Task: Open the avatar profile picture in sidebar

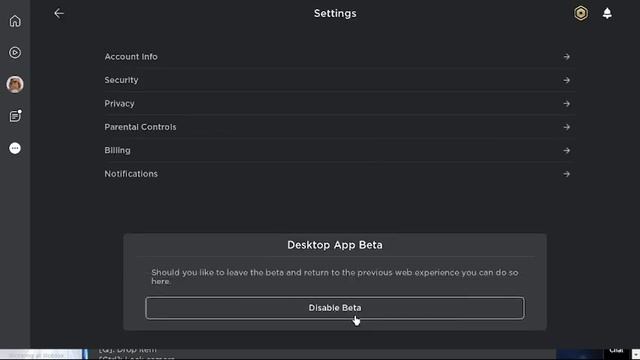Action: click(x=15, y=84)
